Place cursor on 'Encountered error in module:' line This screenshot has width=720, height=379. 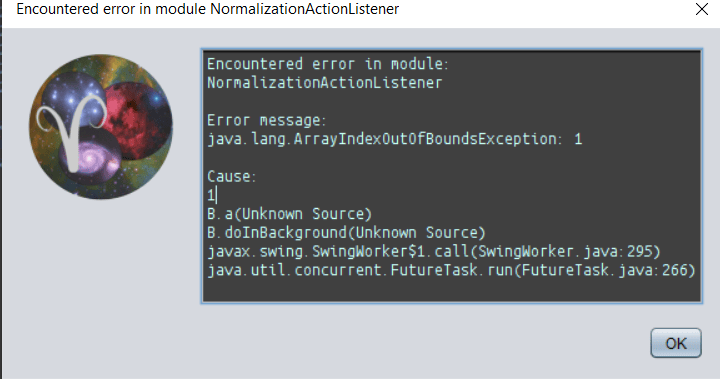pos(327,64)
